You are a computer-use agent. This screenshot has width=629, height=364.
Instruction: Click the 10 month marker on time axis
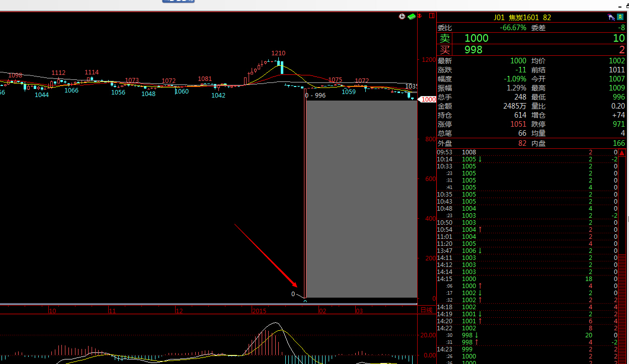tap(52, 311)
